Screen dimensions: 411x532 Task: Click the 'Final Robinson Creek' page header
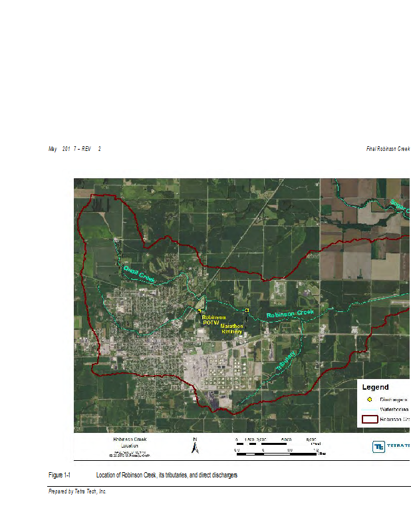[x=388, y=148]
